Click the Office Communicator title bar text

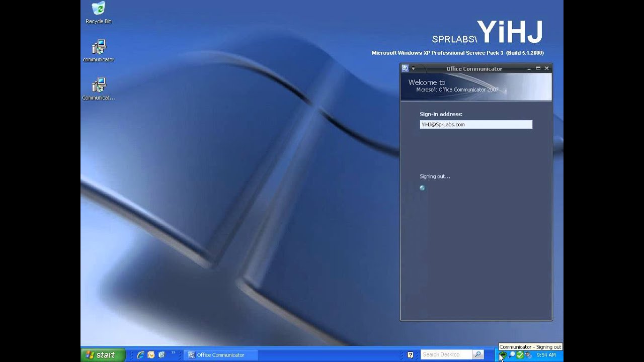click(x=474, y=69)
